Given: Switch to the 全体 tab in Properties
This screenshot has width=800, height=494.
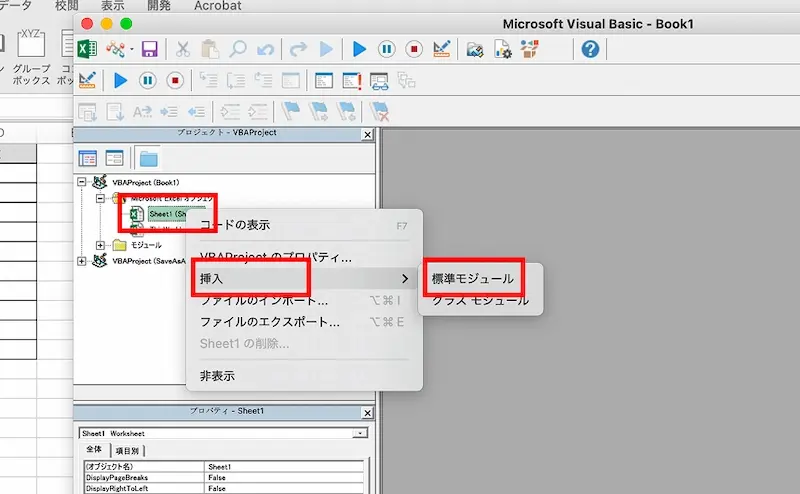Looking at the screenshot, I should (x=94, y=450).
